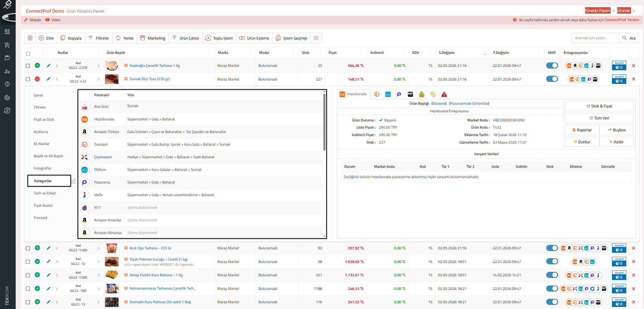Open the Sumak Ekşi Tozu product thumbnail
The image size is (644, 309).
point(112,79)
